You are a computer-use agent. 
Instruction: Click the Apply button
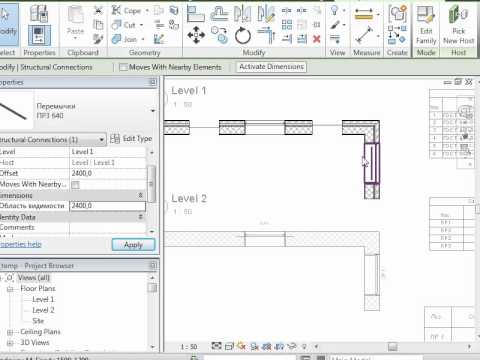click(133, 245)
